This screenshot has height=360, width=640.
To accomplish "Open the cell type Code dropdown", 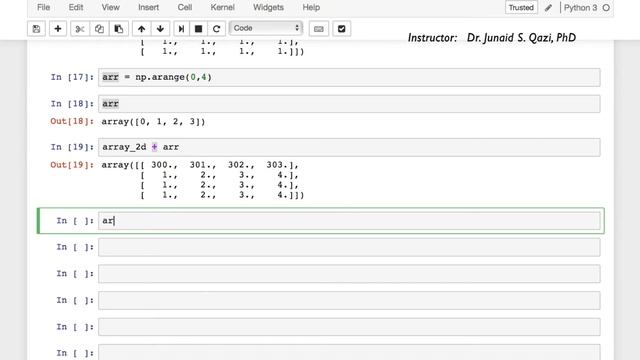I will [266, 28].
